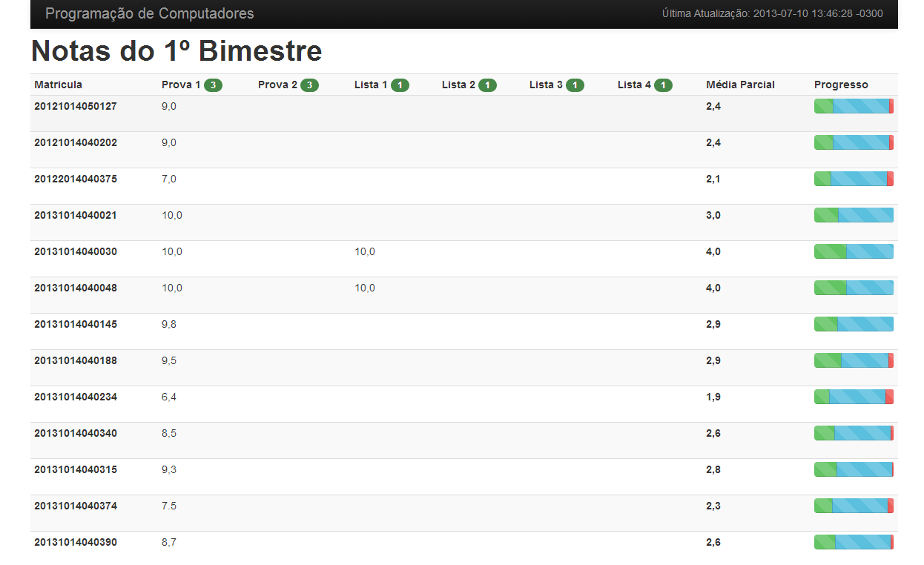Click Prova 1 grade 8,5

point(169,433)
